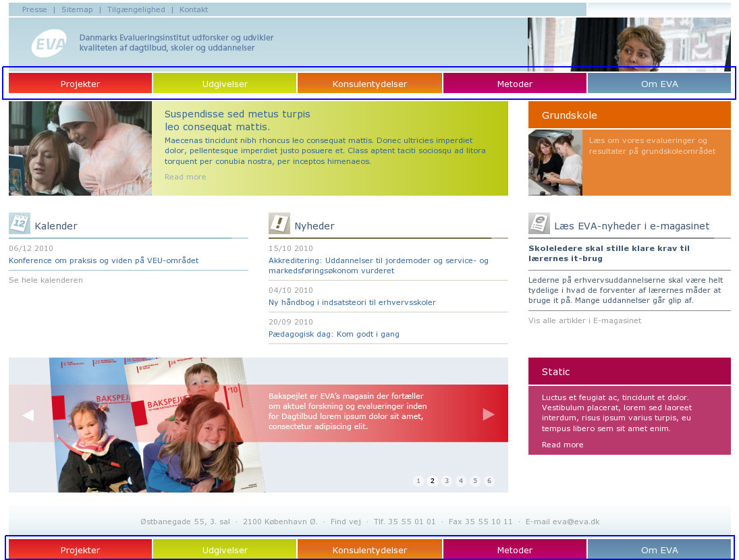Open the Akkreditering news article link
739x560 pixels.
[379, 266]
